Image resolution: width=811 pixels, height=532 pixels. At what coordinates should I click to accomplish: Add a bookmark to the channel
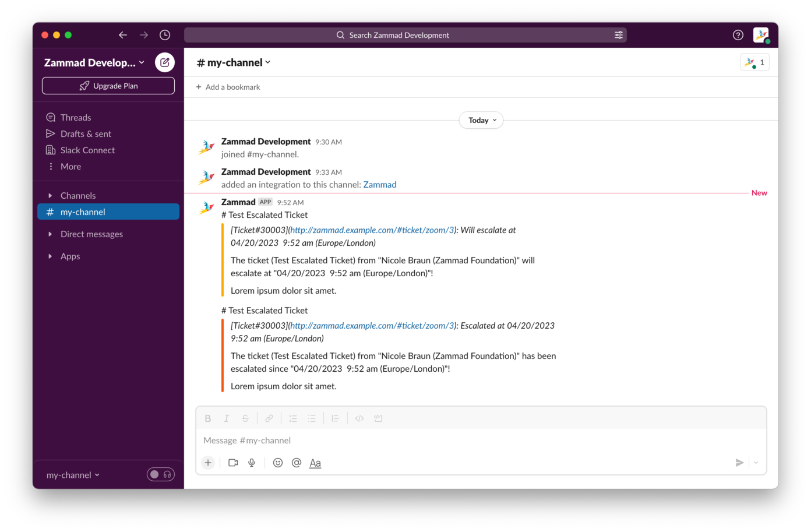click(228, 87)
